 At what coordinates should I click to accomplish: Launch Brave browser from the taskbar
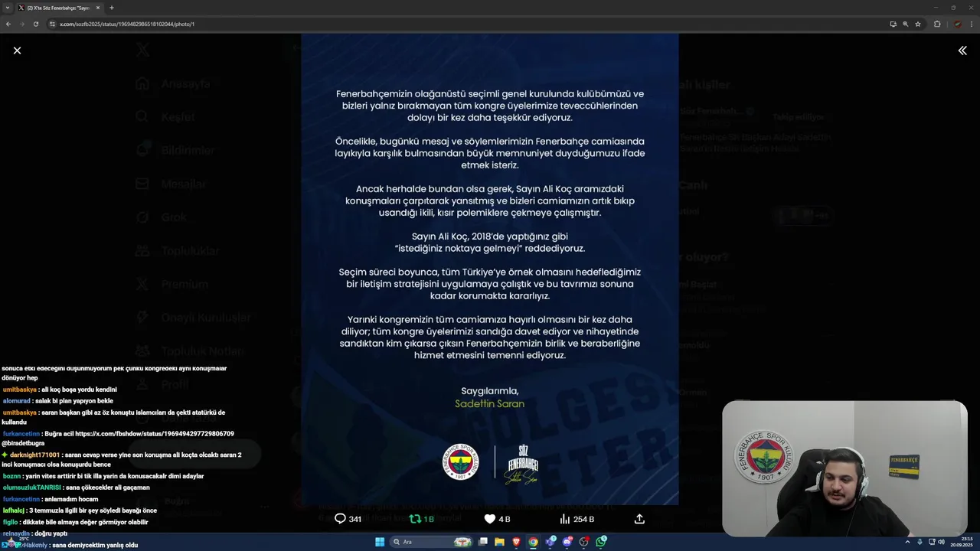(516, 542)
